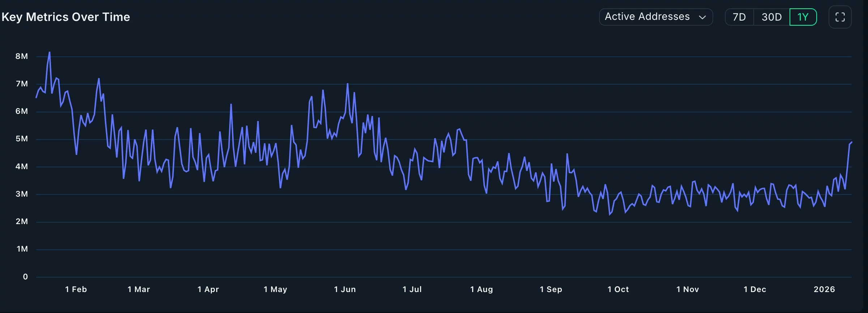Click the 1 Oct x-axis label
This screenshot has width=868, height=313.
click(618, 289)
